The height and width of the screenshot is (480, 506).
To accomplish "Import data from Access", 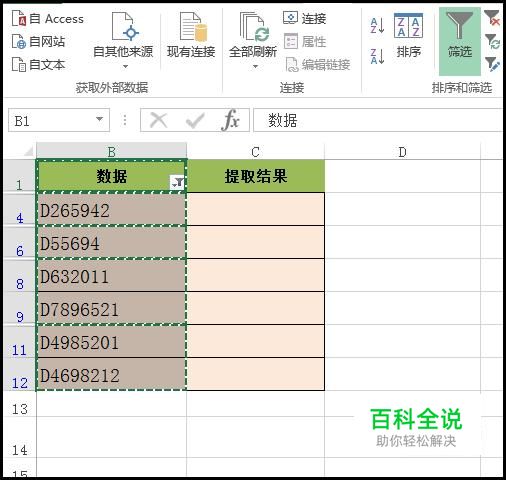I will coord(47,19).
